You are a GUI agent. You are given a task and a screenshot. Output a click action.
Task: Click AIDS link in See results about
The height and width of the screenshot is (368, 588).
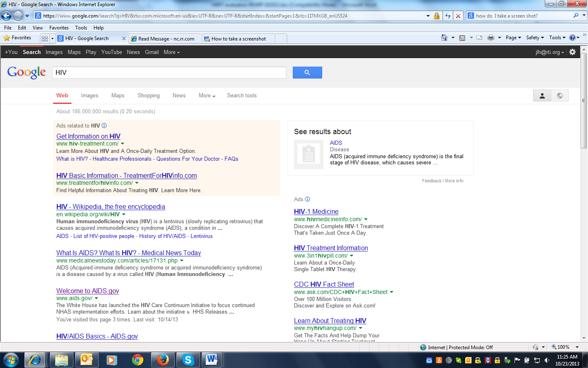(336, 143)
